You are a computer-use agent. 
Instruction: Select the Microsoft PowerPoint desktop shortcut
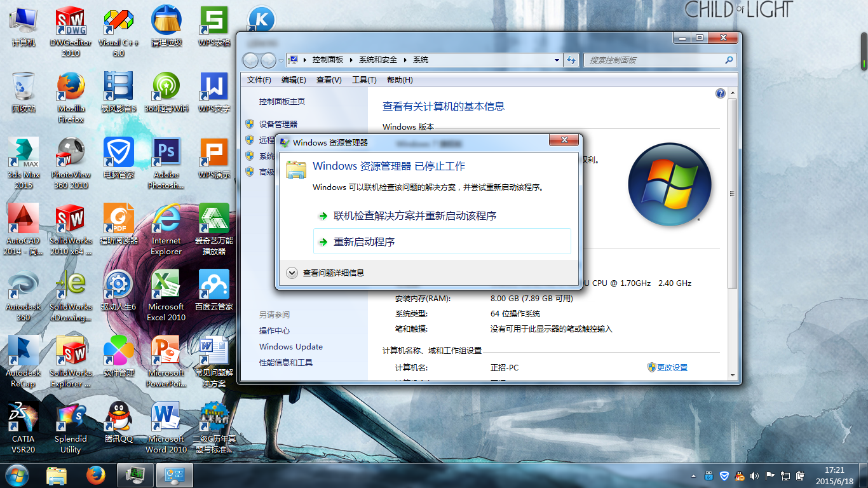pyautogui.click(x=166, y=362)
